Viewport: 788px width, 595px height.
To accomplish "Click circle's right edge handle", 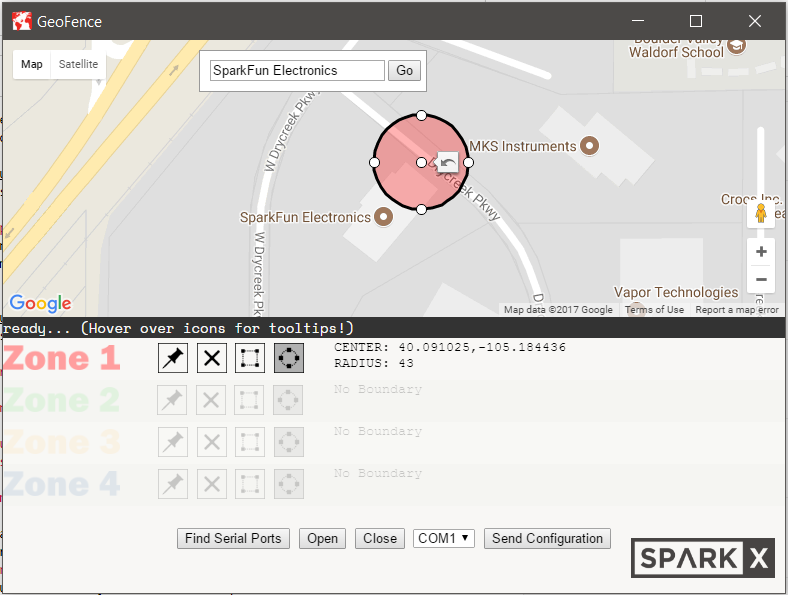I will (468, 162).
